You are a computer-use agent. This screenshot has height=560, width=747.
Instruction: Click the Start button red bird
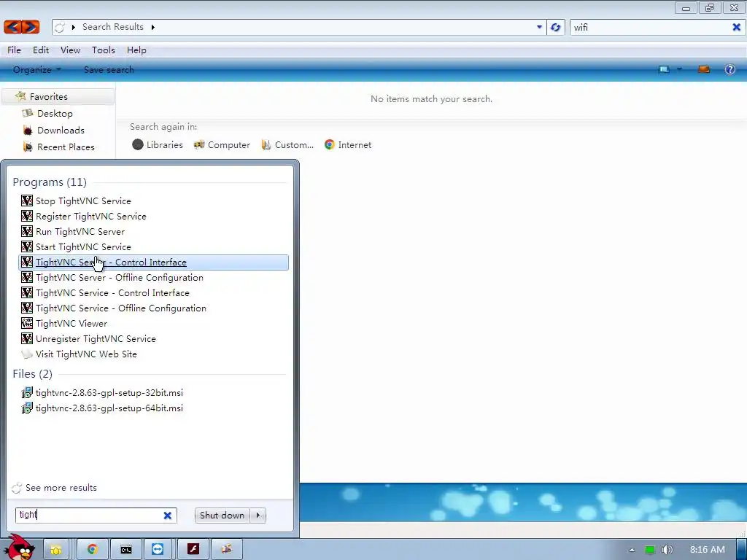tap(20, 548)
